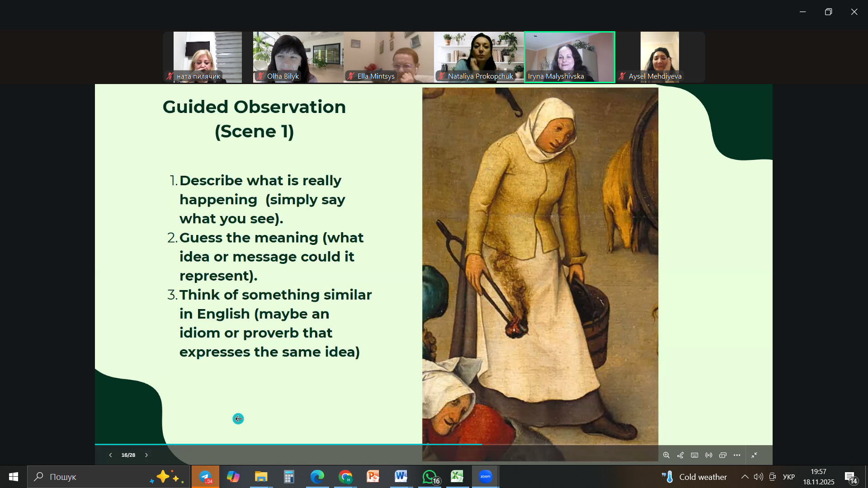Screen dimensions: 868x488
Task: Open Telegram in the taskbar
Action: (206, 477)
